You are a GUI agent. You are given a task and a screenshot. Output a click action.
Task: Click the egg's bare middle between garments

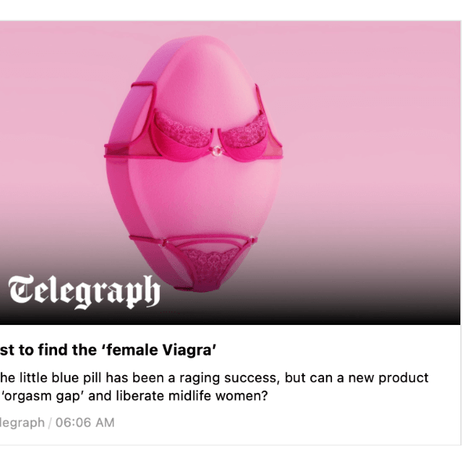click(196, 196)
